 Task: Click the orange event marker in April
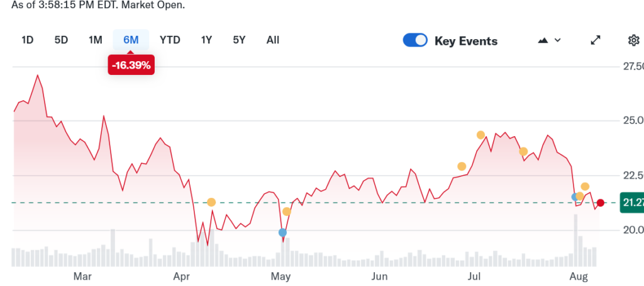211,202
